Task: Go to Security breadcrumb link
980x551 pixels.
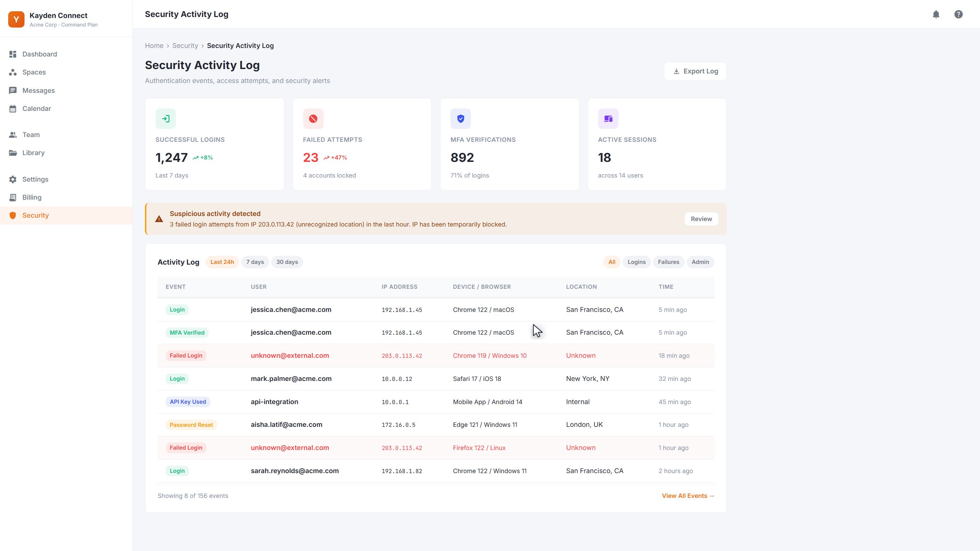Action: tap(185, 46)
